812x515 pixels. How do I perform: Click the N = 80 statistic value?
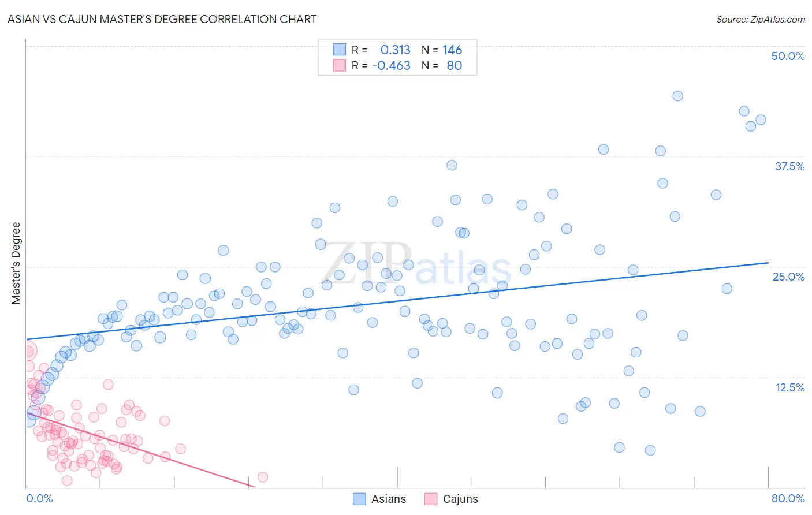click(x=442, y=65)
